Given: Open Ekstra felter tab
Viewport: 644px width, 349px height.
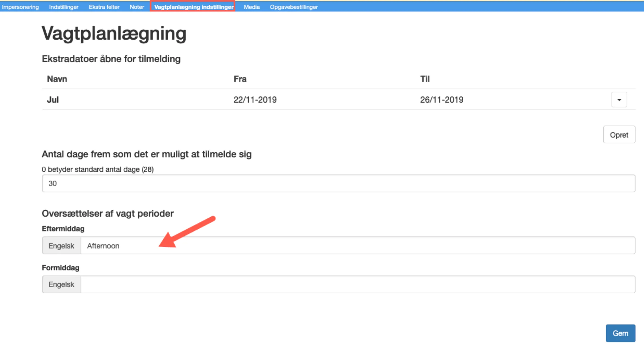Looking at the screenshot, I should coord(104,7).
